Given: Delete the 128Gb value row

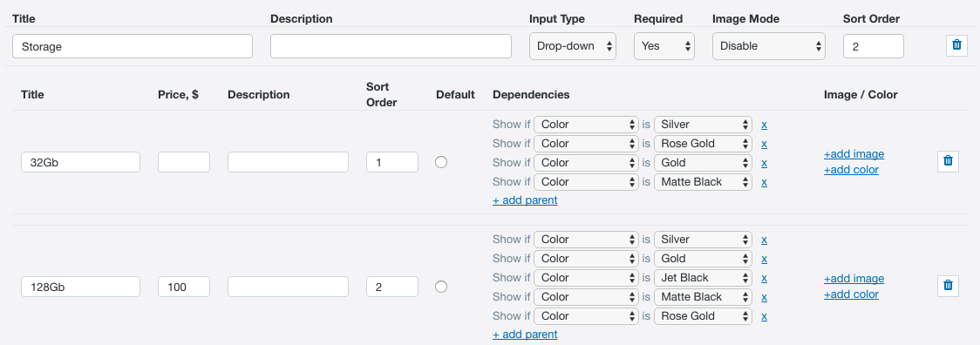Looking at the screenshot, I should click(948, 286).
